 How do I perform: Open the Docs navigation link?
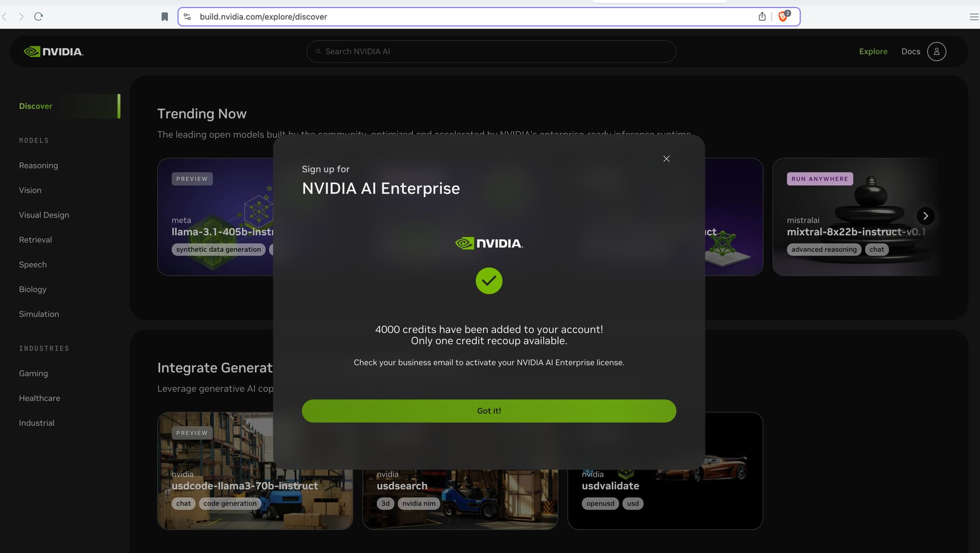pos(910,52)
